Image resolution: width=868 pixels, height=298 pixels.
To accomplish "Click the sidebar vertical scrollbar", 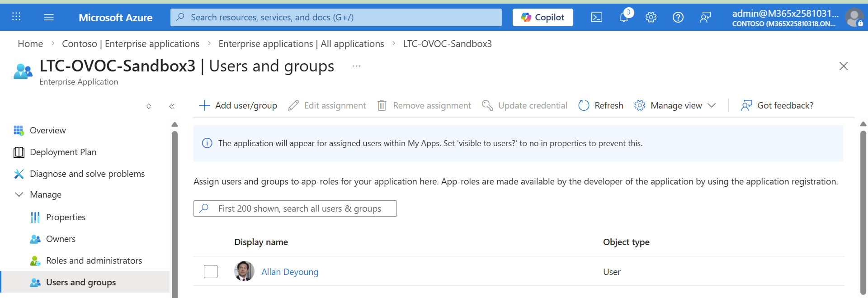I will click(x=175, y=213).
